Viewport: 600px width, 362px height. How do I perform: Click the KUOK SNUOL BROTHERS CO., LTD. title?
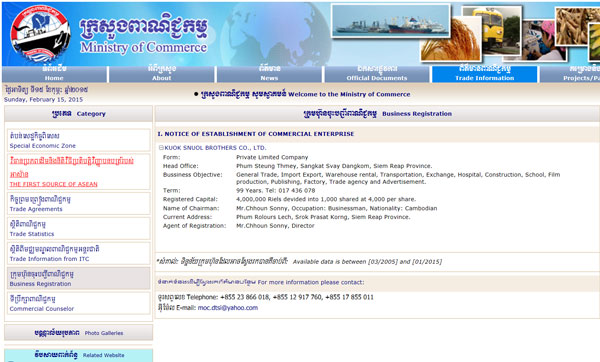coord(215,148)
